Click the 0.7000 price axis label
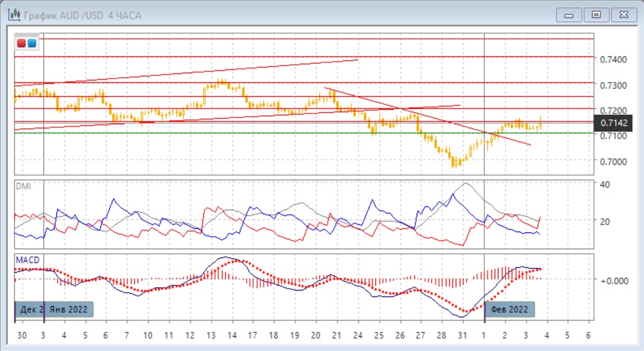 pos(613,162)
